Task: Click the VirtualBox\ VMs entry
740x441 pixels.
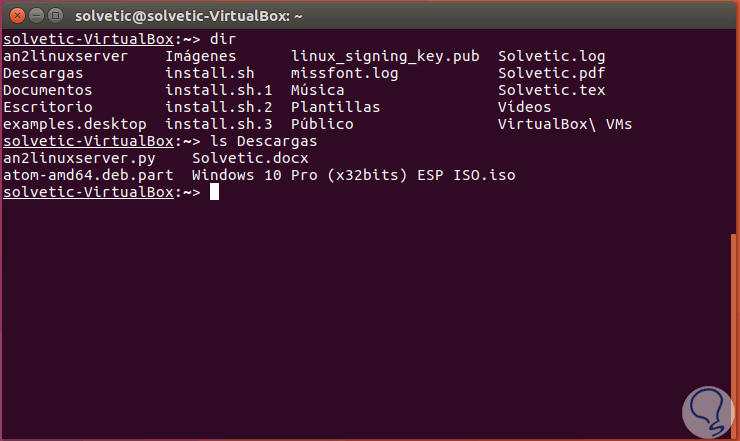Action: point(564,124)
